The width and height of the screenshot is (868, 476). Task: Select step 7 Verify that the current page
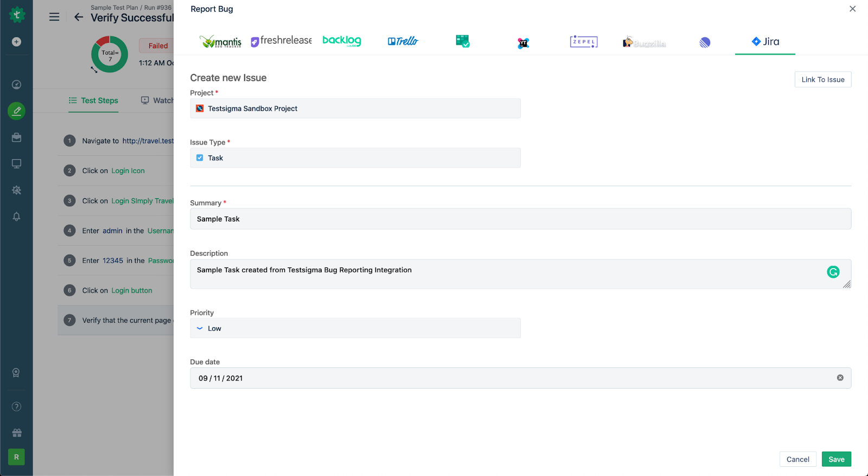(x=116, y=320)
